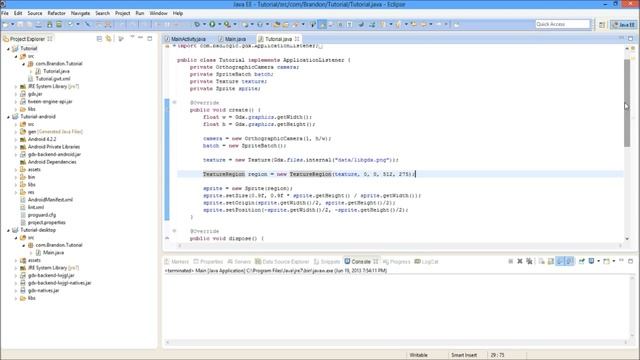Viewport: 640px width, 360px height.
Task: Open the Window menu
Action: click(x=158, y=13)
